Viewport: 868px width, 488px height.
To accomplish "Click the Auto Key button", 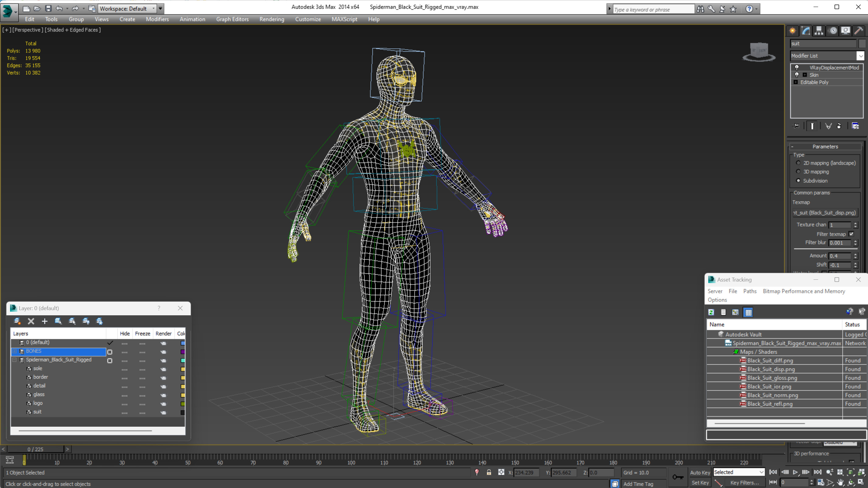I will (700, 472).
